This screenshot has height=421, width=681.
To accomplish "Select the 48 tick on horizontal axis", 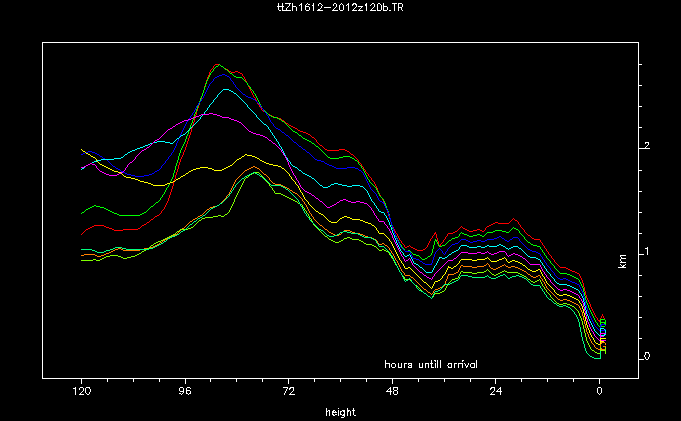I will coord(392,391).
